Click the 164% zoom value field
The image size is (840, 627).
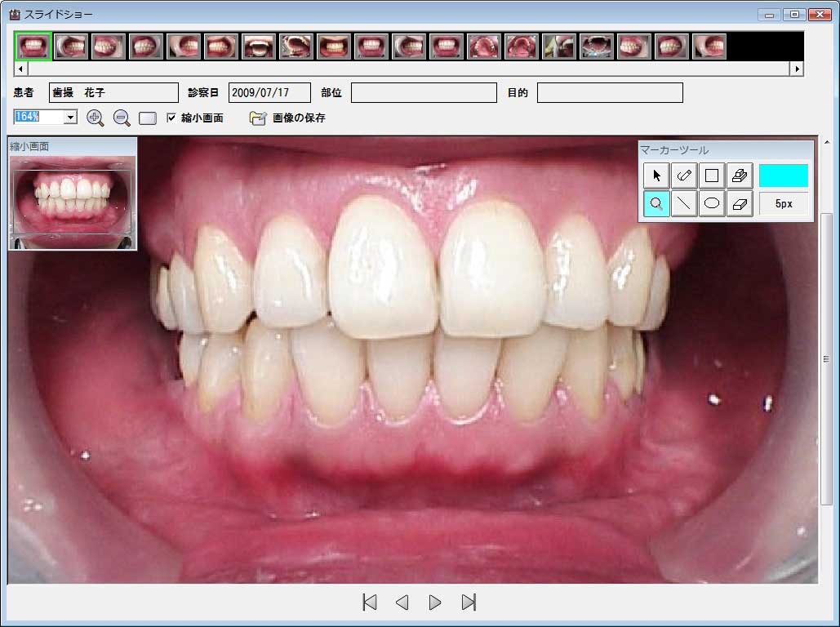38,117
